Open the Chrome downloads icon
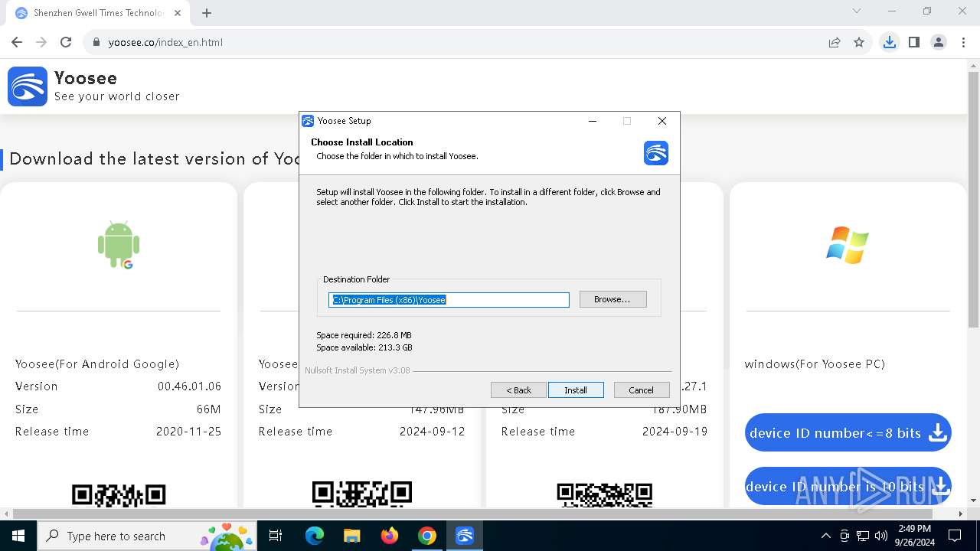Screen dimensions: 980x551 tap(889, 42)
